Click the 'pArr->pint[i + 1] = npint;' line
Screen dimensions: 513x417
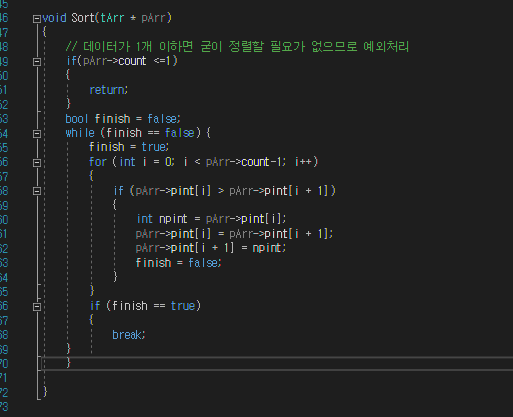tap(211, 248)
